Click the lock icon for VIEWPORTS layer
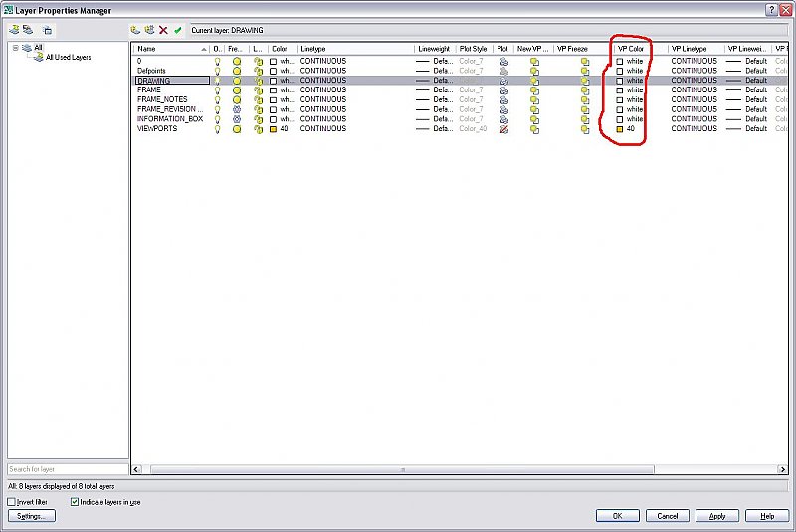The height and width of the screenshot is (532, 796). point(258,129)
